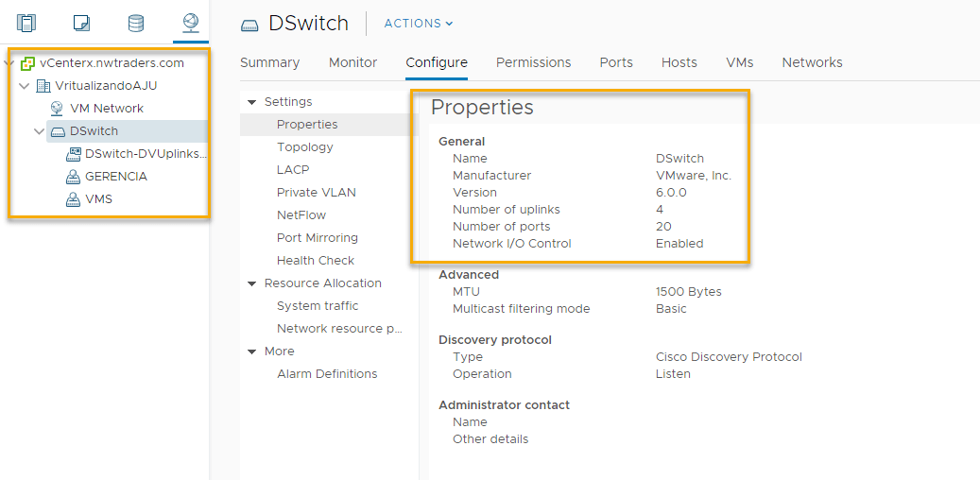Click the VritualizandoAJU datacenter icon
The width and height of the screenshot is (980, 480).
(x=43, y=86)
